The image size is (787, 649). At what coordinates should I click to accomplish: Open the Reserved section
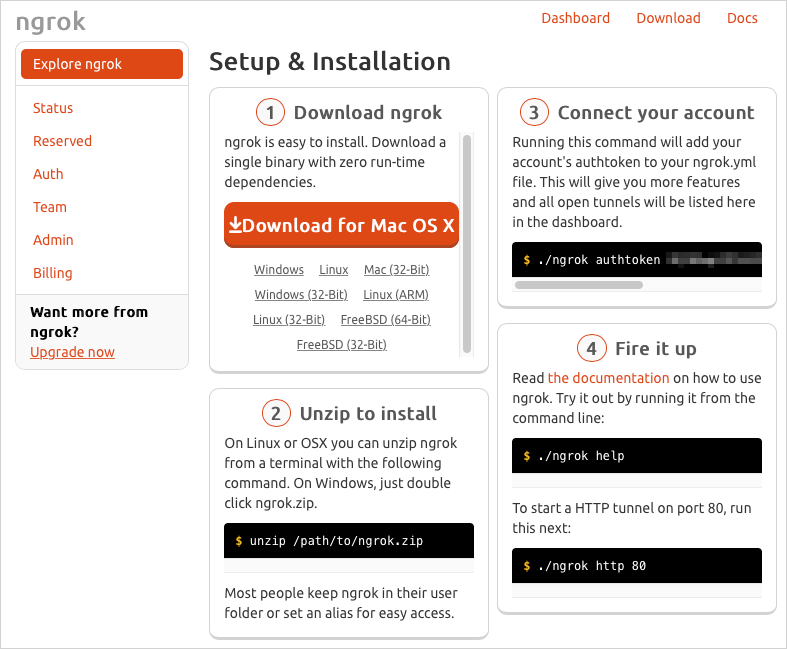click(62, 141)
